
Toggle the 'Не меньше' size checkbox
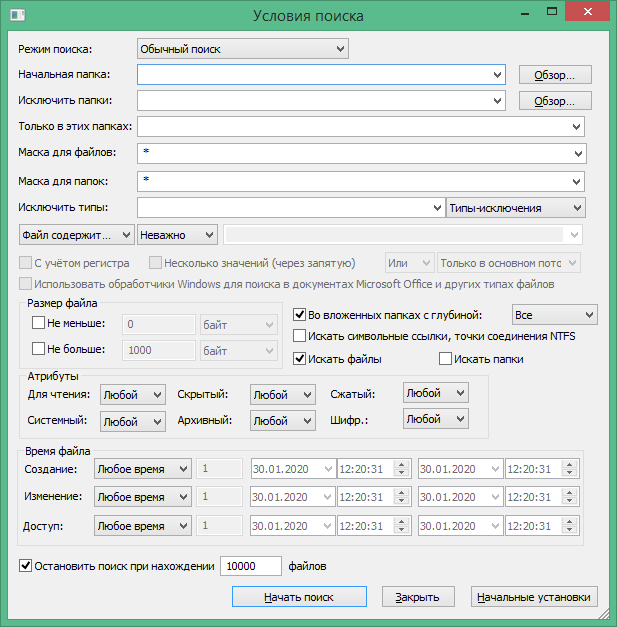[38, 323]
